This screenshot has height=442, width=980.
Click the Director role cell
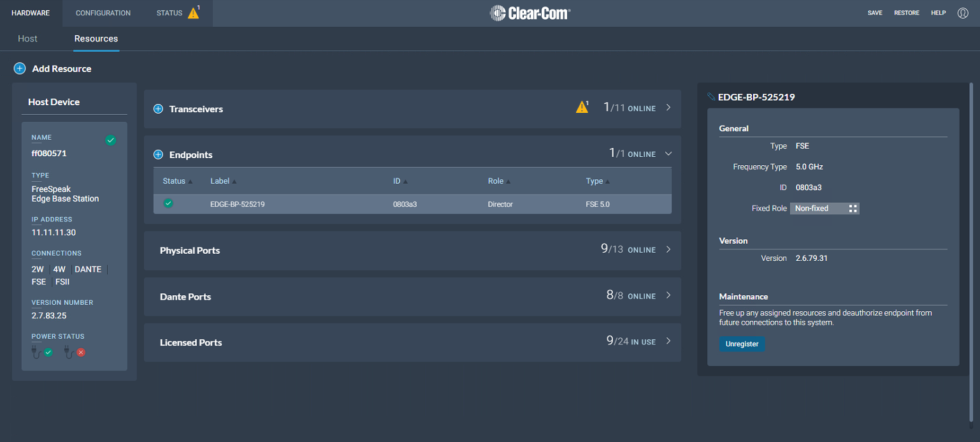(x=500, y=204)
